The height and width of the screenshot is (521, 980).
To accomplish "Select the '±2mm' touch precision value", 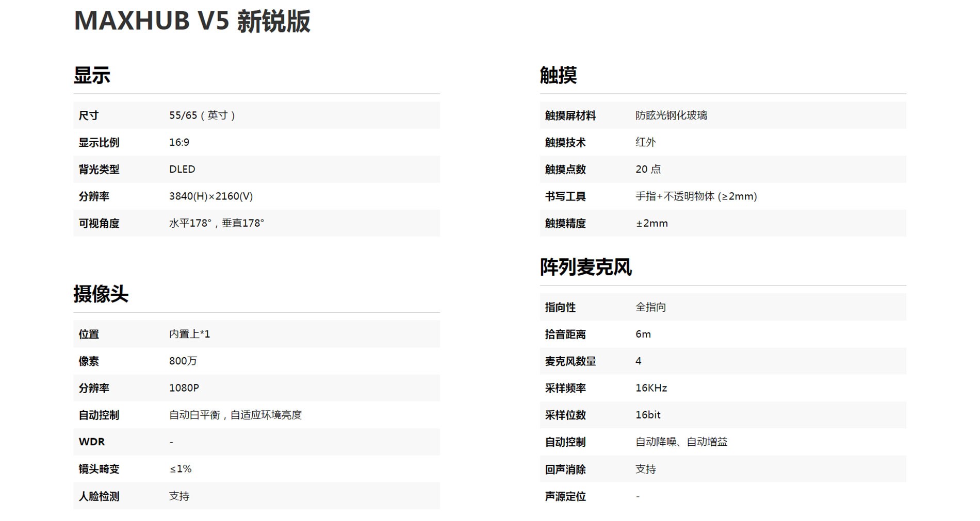I will 652,223.
